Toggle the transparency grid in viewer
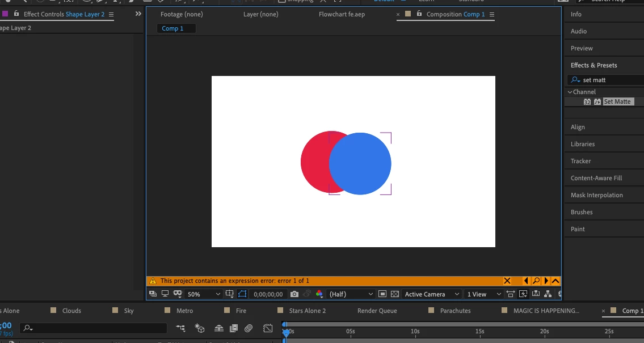The width and height of the screenshot is (644, 343). click(395, 294)
